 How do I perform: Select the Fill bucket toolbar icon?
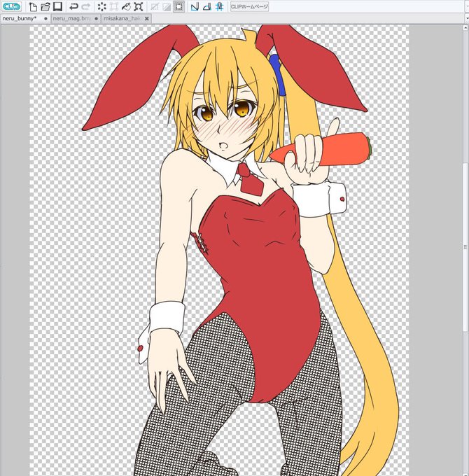coord(126,7)
